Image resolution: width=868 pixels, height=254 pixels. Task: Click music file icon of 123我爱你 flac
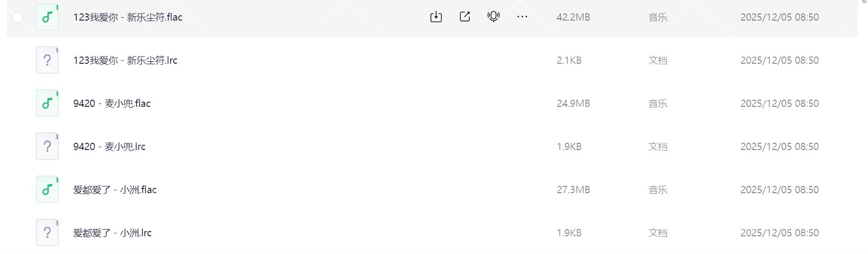(x=47, y=17)
